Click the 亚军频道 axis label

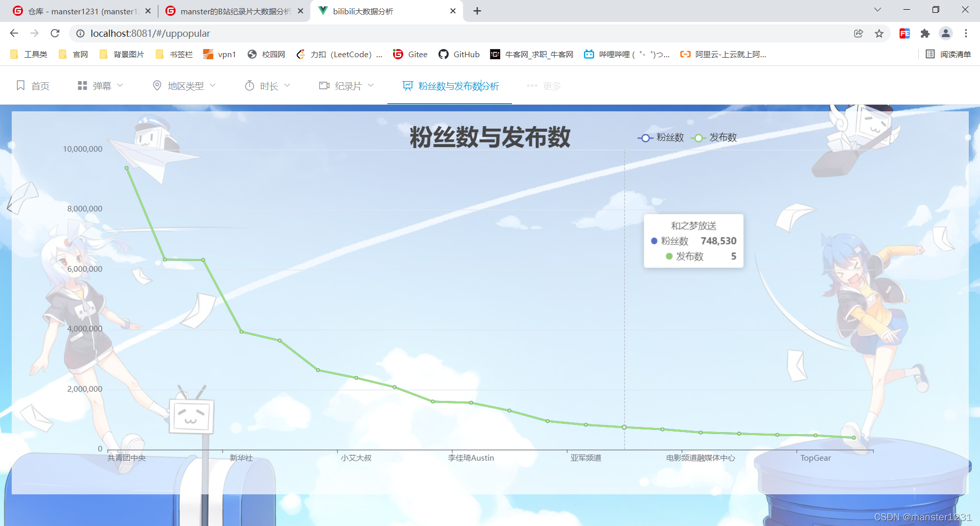coord(586,458)
